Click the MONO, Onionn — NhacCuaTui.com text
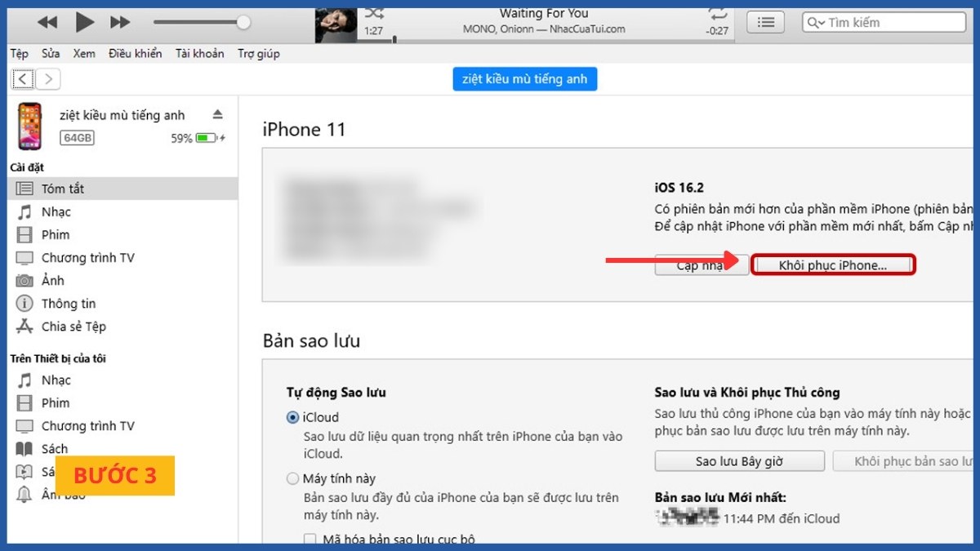The image size is (980, 551). tap(545, 29)
